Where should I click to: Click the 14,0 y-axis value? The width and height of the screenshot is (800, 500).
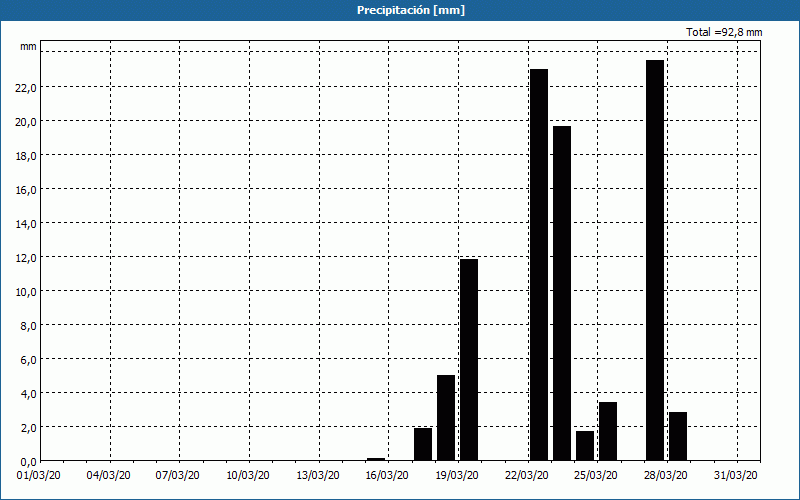coord(26,224)
